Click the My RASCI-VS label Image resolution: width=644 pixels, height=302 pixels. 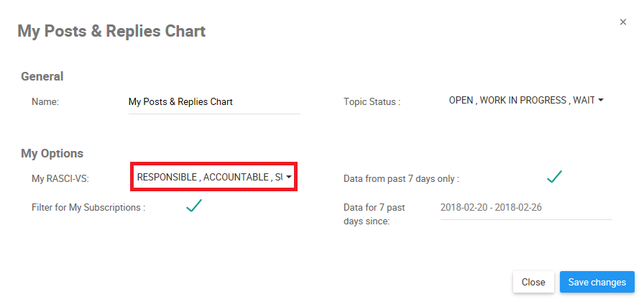pos(60,178)
